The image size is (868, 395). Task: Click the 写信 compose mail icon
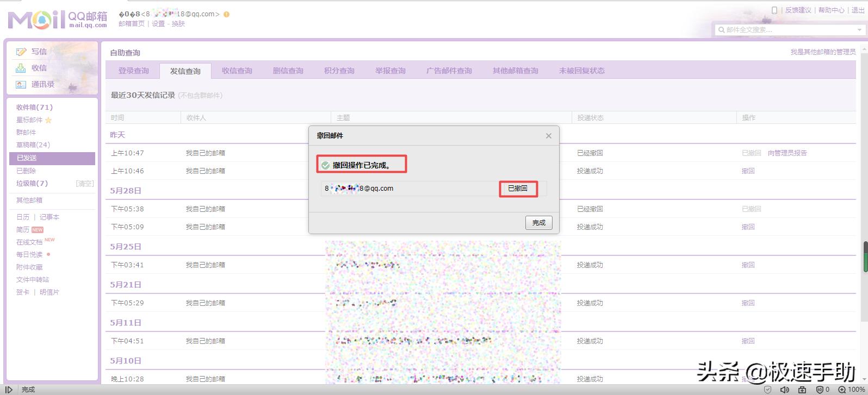[x=21, y=52]
